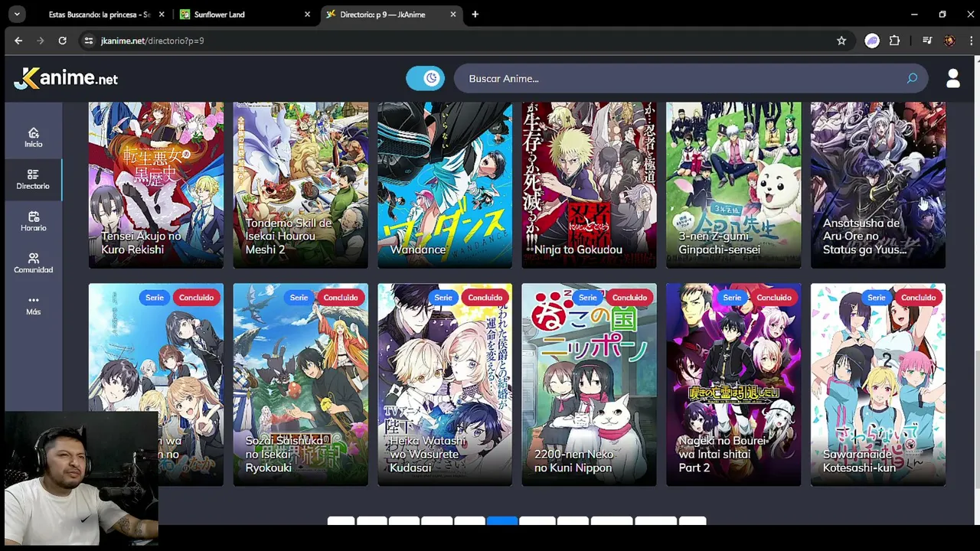Click Concluido badge on 2200-nen Neko card
The height and width of the screenshot is (551, 980).
pos(629,298)
